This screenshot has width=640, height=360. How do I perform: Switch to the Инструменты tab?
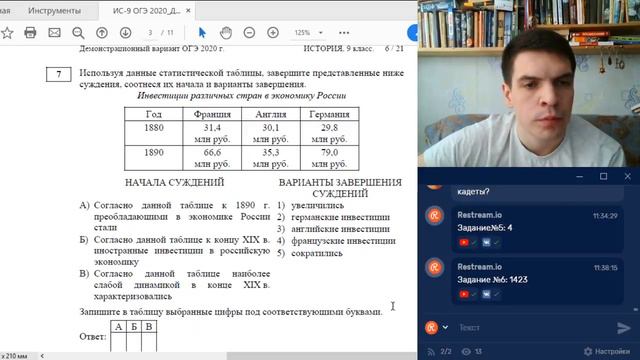54,11
